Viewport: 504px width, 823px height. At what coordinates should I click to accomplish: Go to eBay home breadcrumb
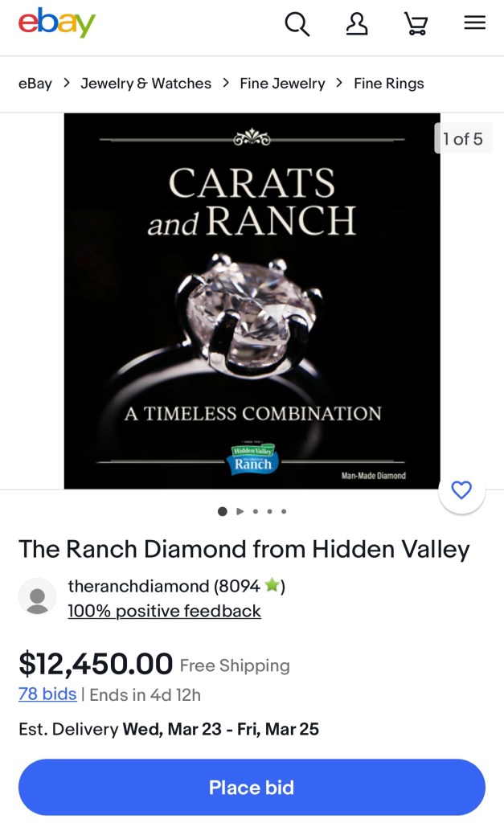tap(35, 84)
